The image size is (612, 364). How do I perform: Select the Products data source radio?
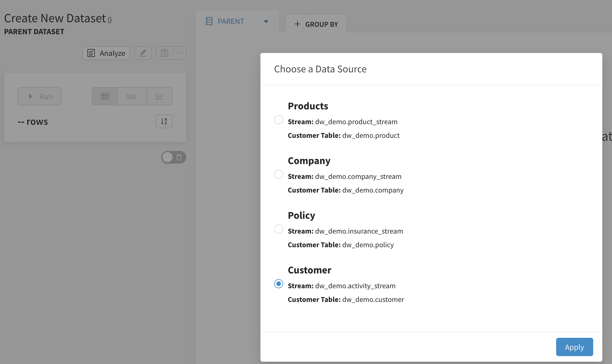(278, 120)
